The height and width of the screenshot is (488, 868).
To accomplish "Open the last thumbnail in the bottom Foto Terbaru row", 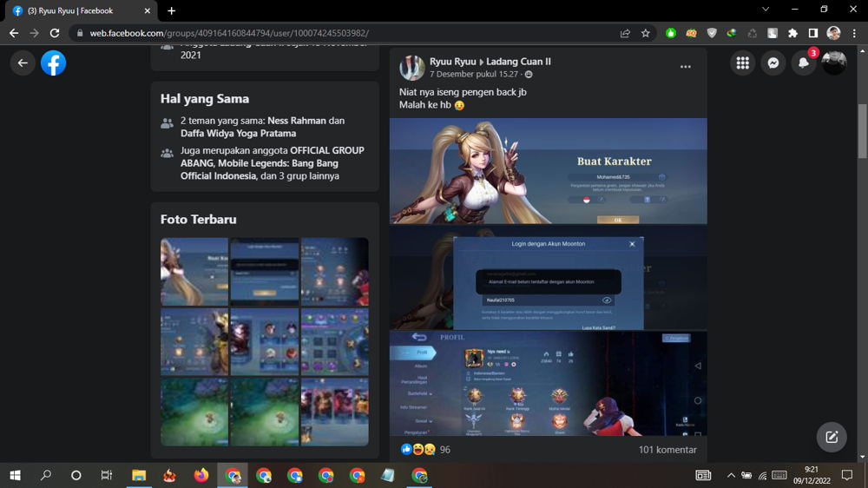I will pyautogui.click(x=335, y=412).
